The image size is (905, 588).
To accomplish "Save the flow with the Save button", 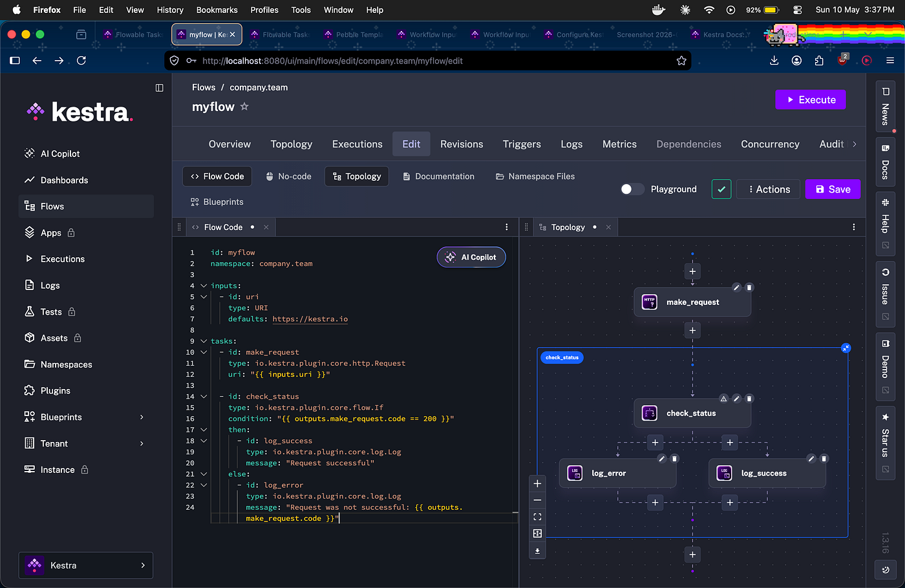I will click(833, 189).
